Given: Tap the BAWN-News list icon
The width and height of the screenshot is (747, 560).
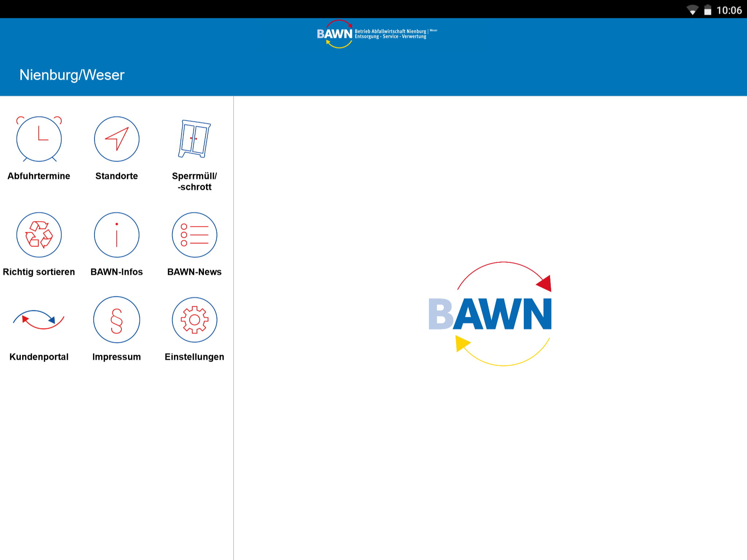Looking at the screenshot, I should [x=194, y=235].
